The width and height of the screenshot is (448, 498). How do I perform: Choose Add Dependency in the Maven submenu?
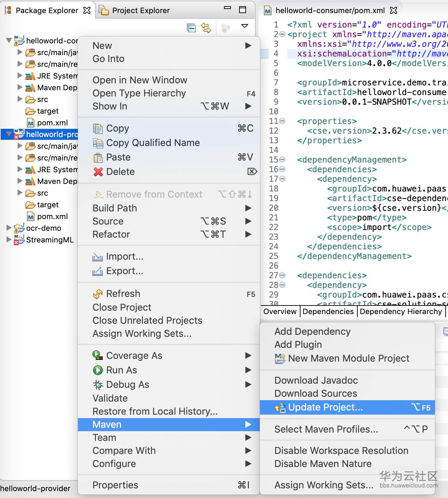point(347,332)
